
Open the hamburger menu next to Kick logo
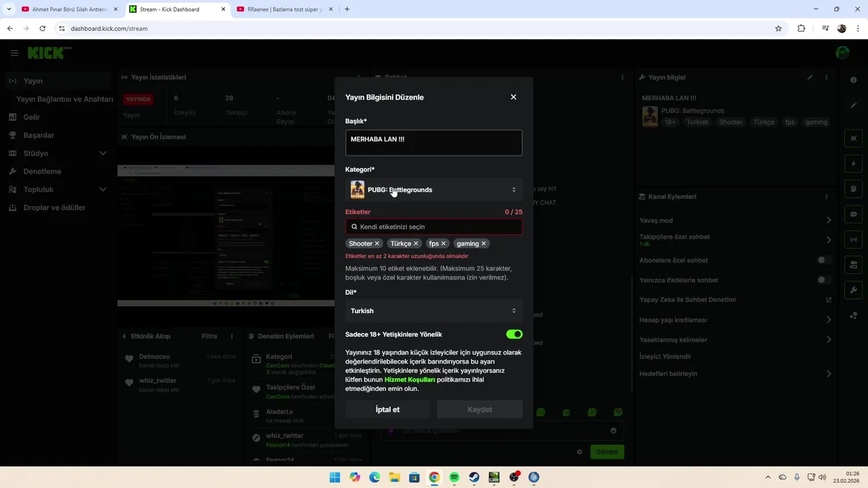click(x=14, y=53)
